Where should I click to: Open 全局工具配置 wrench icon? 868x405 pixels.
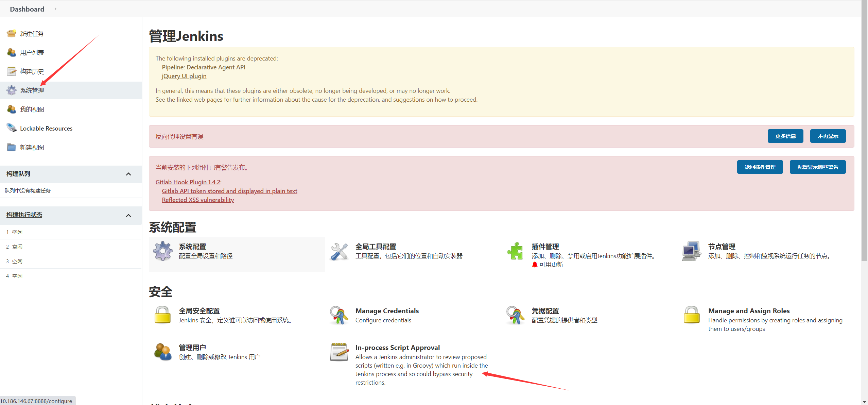pos(339,252)
